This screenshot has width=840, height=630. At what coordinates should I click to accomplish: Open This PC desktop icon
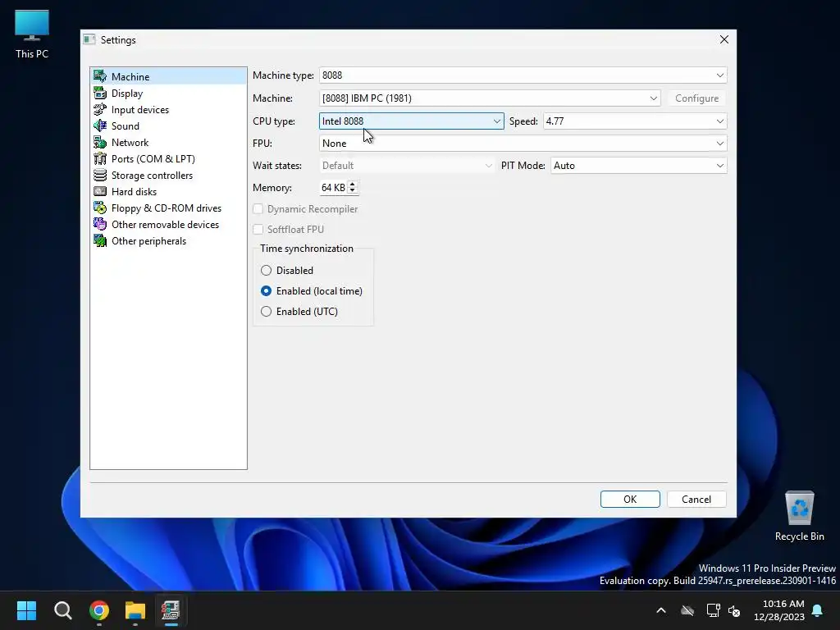pyautogui.click(x=32, y=34)
